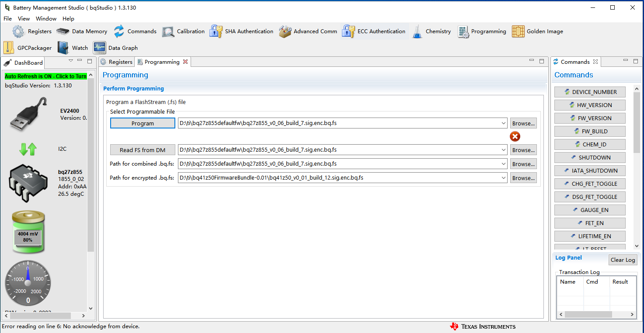Send the FW_VERSION command
The width and height of the screenshot is (644, 333).
[590, 118]
